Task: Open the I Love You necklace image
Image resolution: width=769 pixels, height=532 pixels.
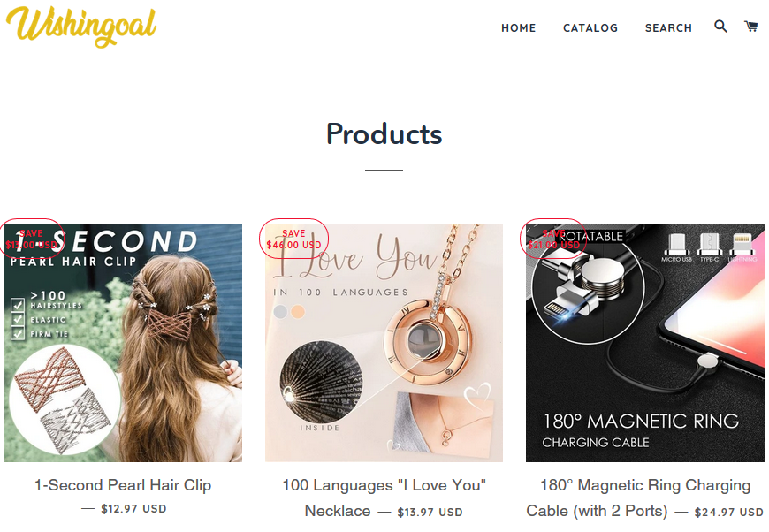Action: point(384,343)
